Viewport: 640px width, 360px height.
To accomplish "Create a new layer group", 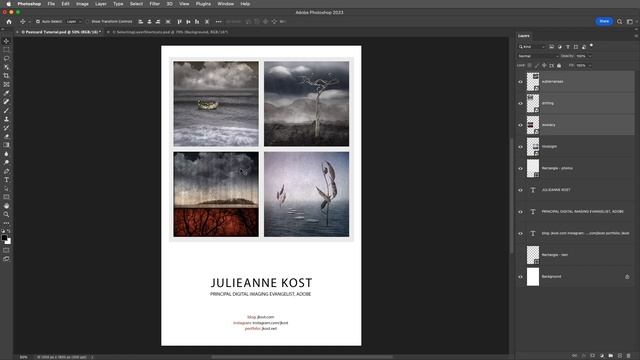I will pos(611,356).
